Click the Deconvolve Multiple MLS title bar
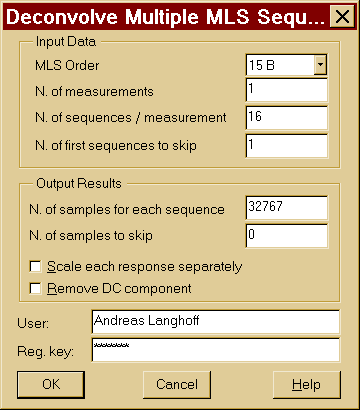This screenshot has width=360, height=410. pos(166,17)
